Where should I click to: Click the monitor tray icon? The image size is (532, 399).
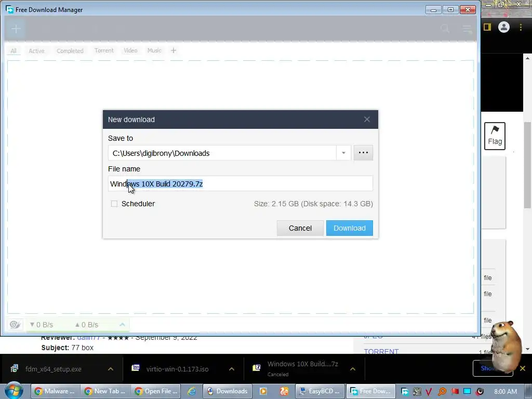[467, 392]
